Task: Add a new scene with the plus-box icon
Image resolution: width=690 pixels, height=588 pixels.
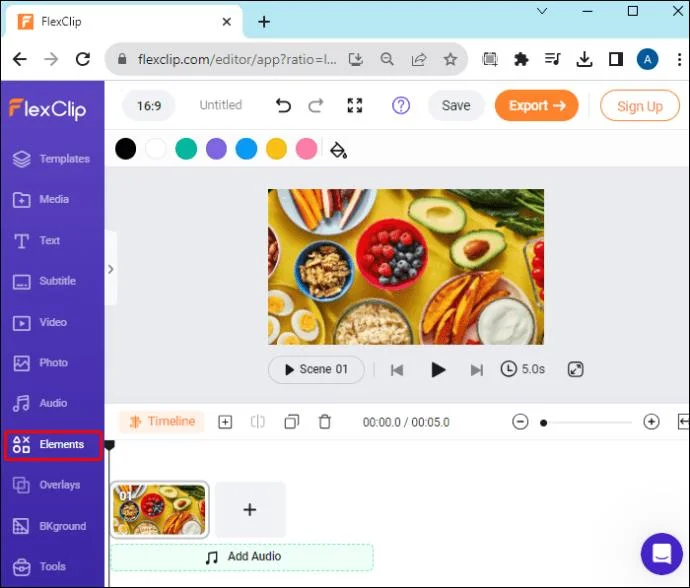Action: point(225,422)
